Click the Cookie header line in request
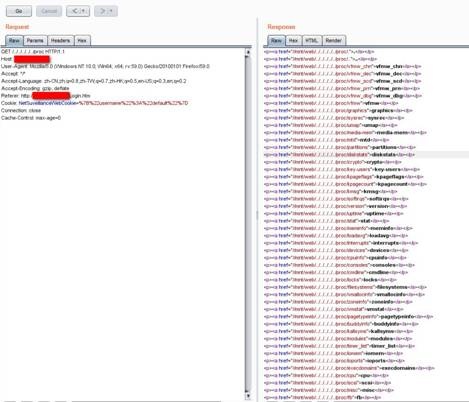Screen dimensions: 469x402 click(x=95, y=103)
